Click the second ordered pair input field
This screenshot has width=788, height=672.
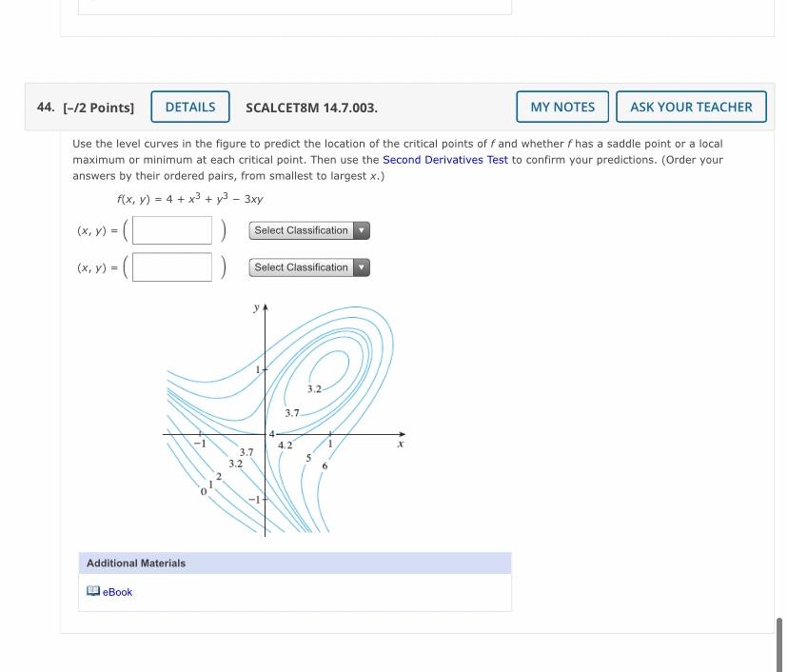pos(171,267)
